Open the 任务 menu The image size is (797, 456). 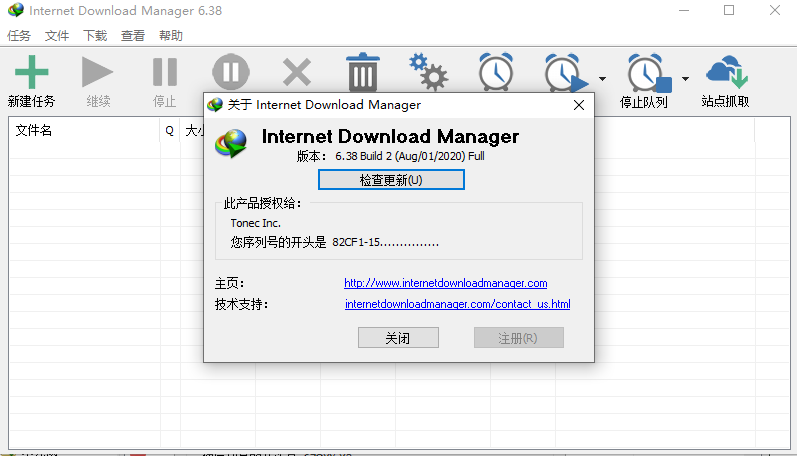[19, 36]
